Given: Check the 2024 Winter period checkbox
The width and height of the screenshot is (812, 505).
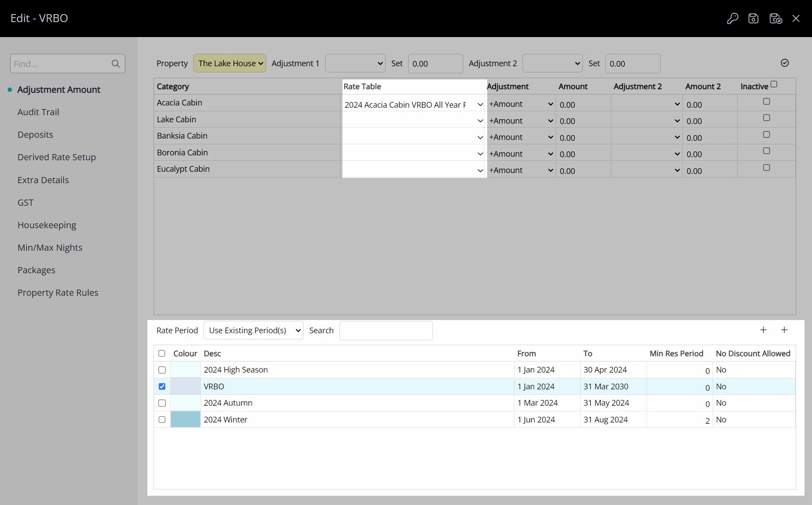Looking at the screenshot, I should tap(162, 419).
